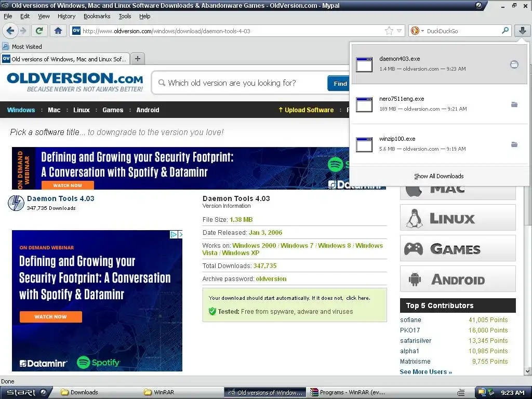The height and width of the screenshot is (399, 532).
Task: Click the keyboard icon in system tray
Action: tap(461, 393)
